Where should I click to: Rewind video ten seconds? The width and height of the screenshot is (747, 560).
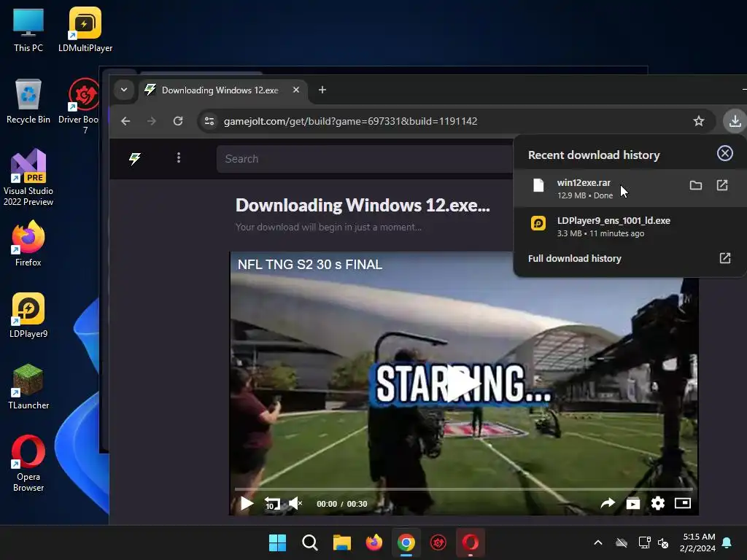[272, 503]
